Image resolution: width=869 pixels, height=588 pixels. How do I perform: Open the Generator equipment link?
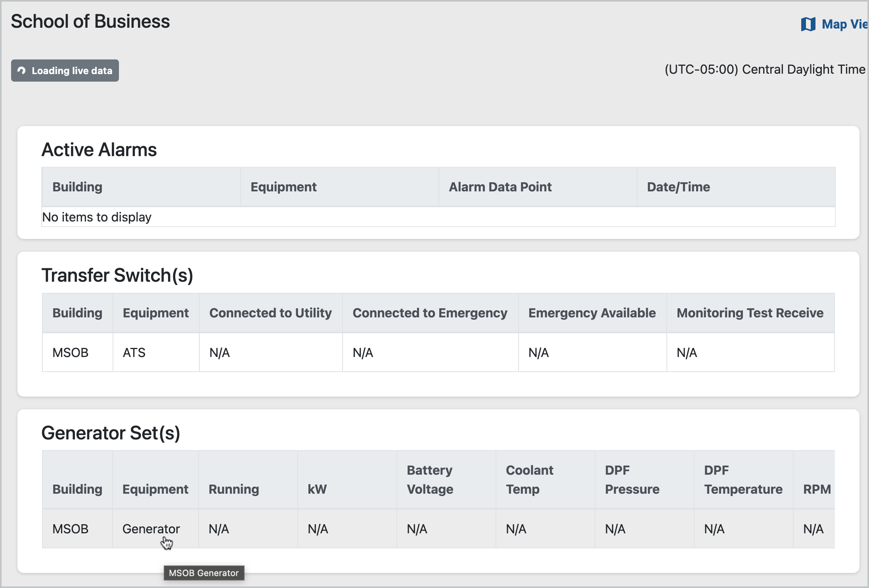tap(151, 529)
